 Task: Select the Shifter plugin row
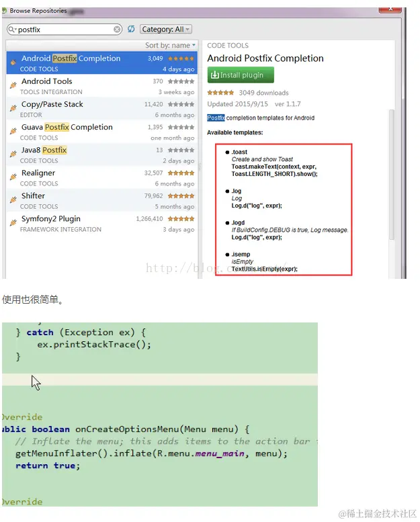coord(102,201)
